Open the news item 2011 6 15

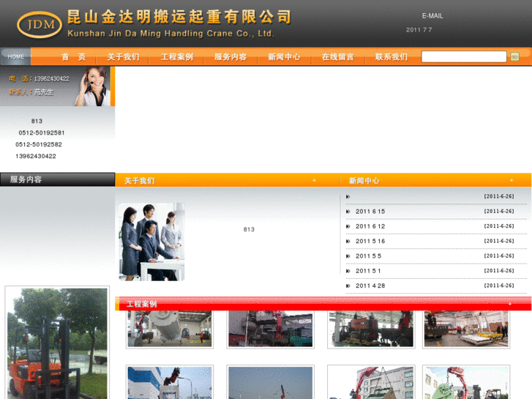tap(370, 212)
